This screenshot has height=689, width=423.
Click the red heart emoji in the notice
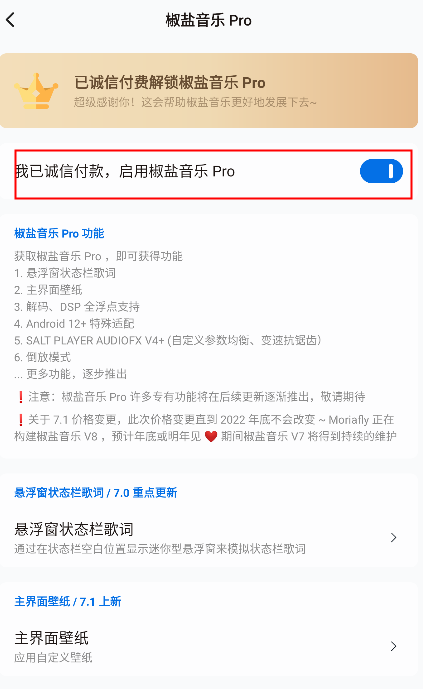pos(211,436)
